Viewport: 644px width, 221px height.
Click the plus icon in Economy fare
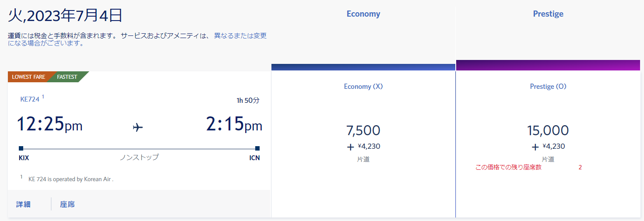click(x=350, y=147)
